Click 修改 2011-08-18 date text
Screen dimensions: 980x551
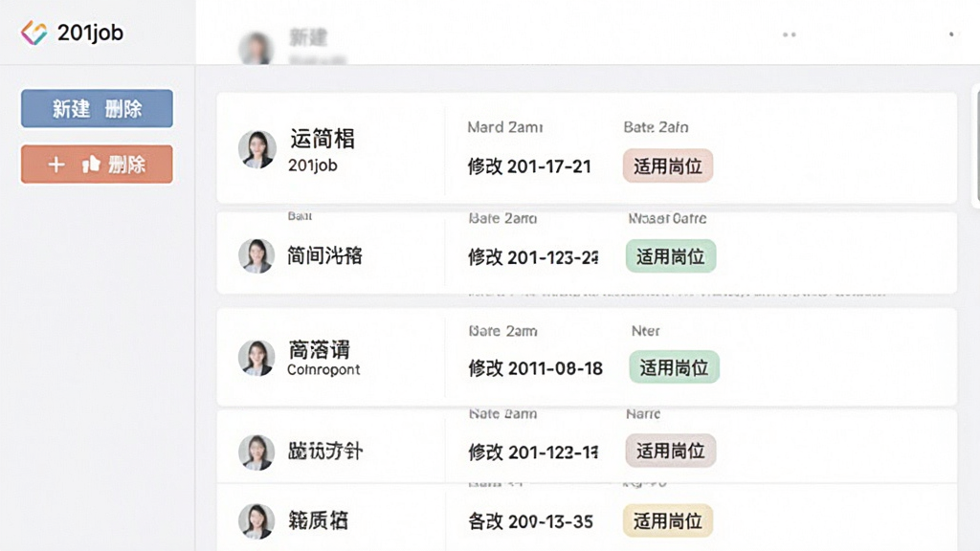(536, 368)
